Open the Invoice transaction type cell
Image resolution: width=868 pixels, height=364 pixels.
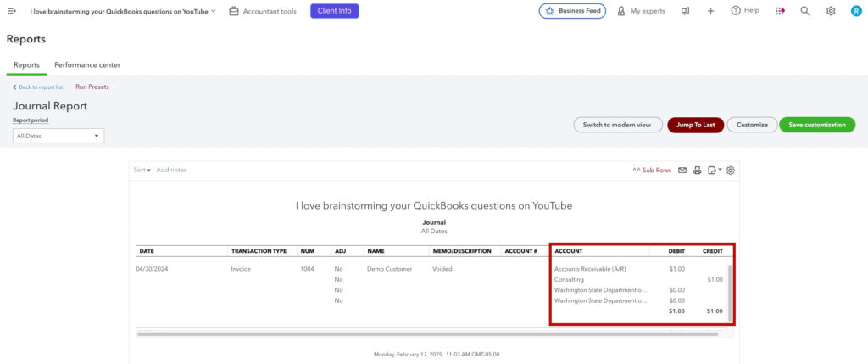[241, 269]
